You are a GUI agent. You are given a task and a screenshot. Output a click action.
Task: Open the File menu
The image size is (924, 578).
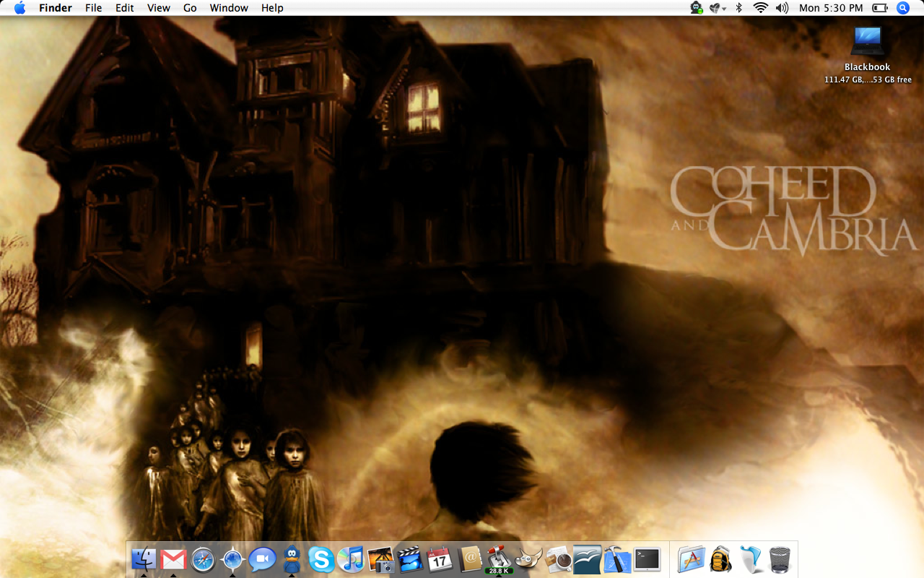point(93,8)
